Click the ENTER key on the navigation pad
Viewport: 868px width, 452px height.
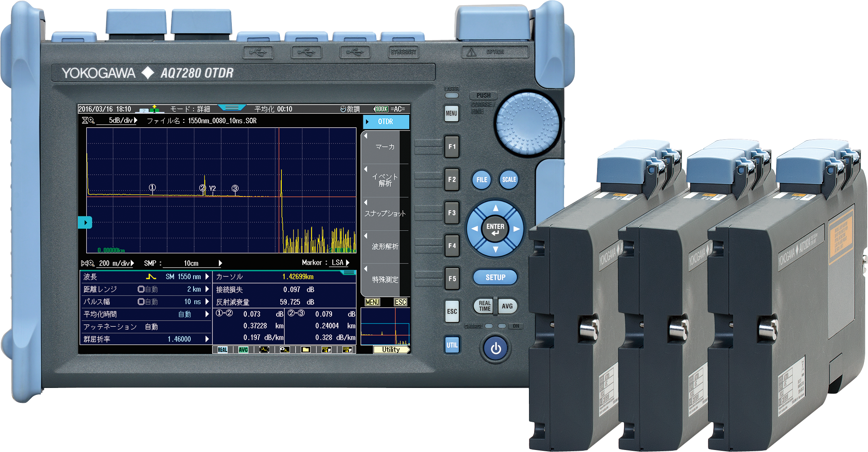click(495, 229)
